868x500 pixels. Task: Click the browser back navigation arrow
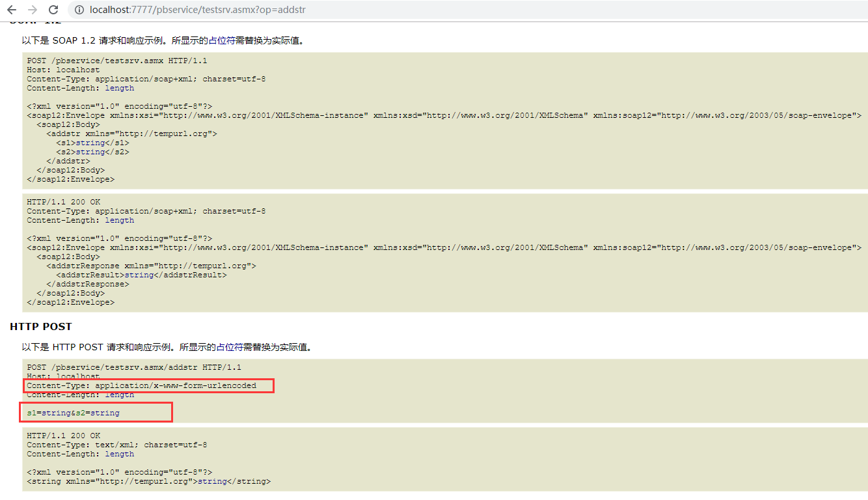pyautogui.click(x=12, y=10)
